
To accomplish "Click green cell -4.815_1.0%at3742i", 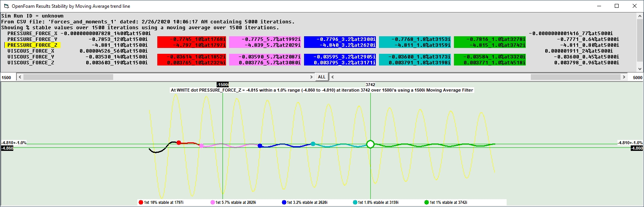I will 490,45.
